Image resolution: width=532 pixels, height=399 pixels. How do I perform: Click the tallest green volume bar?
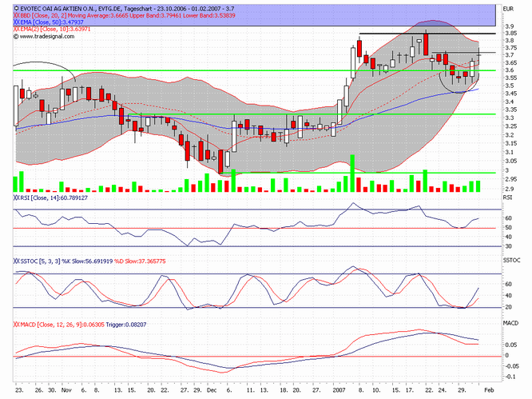352,174
